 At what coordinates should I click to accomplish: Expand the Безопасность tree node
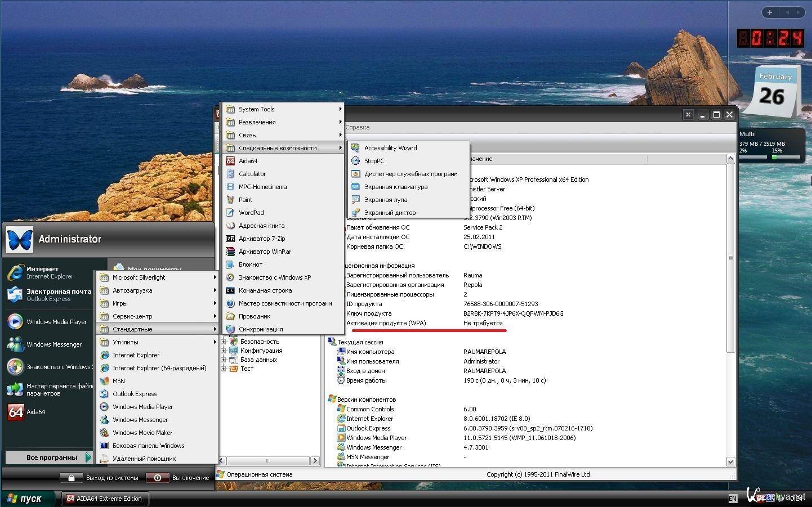coord(223,342)
